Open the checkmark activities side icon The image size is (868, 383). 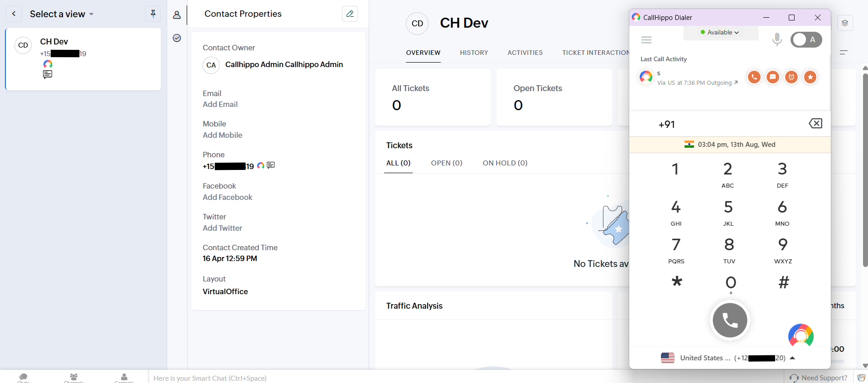tap(177, 38)
